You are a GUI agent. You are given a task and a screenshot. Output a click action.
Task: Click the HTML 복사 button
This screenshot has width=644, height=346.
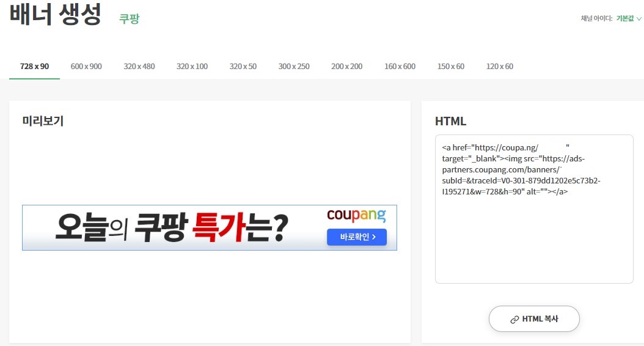(534, 319)
